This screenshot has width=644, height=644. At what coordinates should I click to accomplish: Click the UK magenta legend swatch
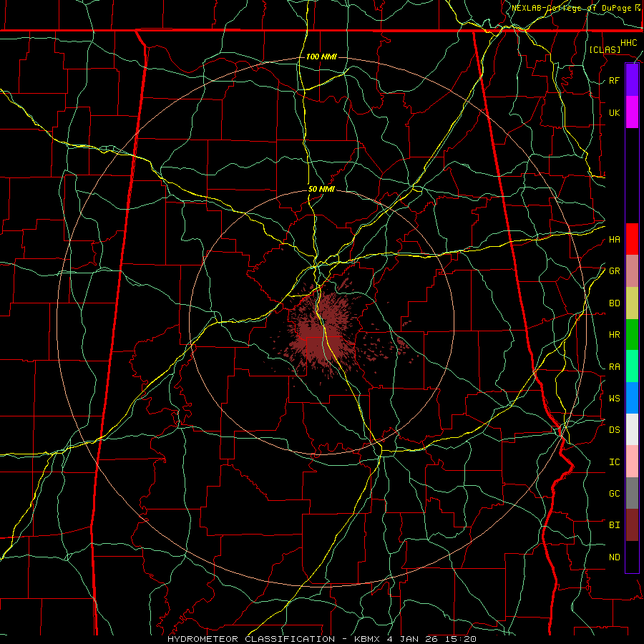(632, 112)
